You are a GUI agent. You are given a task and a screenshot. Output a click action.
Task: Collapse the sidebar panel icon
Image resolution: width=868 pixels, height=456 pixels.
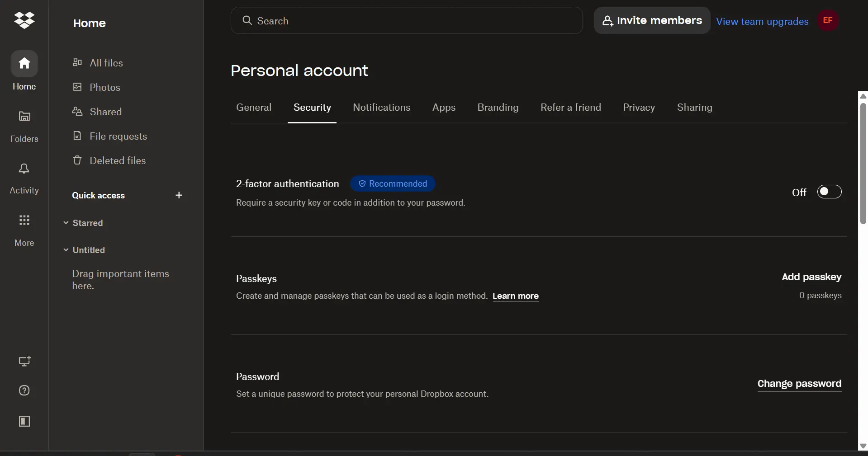(x=24, y=421)
